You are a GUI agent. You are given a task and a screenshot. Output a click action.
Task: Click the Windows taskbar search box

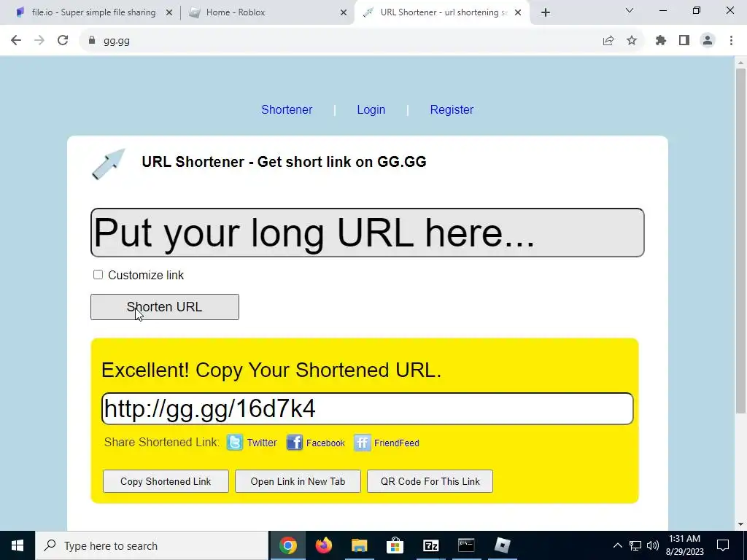[x=152, y=545]
